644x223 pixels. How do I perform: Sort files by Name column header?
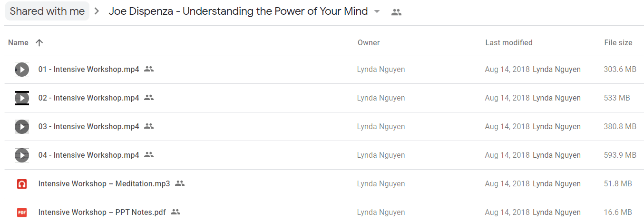18,42
